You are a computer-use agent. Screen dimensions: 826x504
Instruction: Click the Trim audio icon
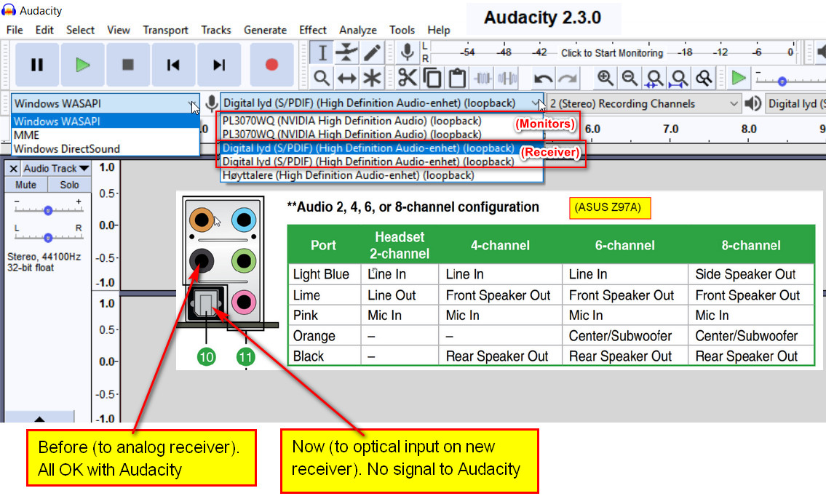click(483, 79)
